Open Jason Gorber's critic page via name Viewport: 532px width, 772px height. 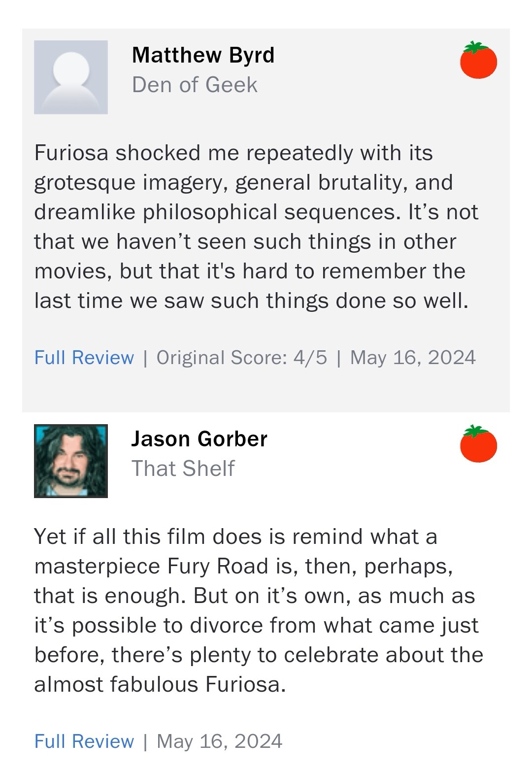(199, 438)
